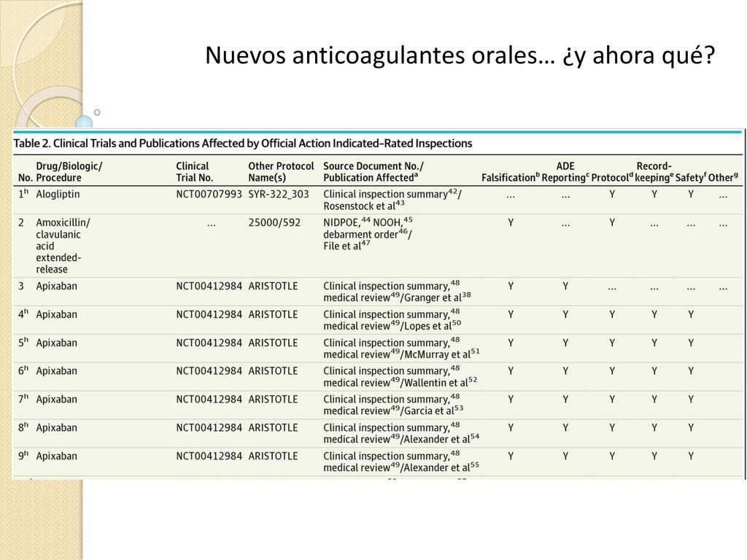The image size is (747, 560).
Task: Click 'NCT00412984' in row 3
Action: (x=209, y=286)
